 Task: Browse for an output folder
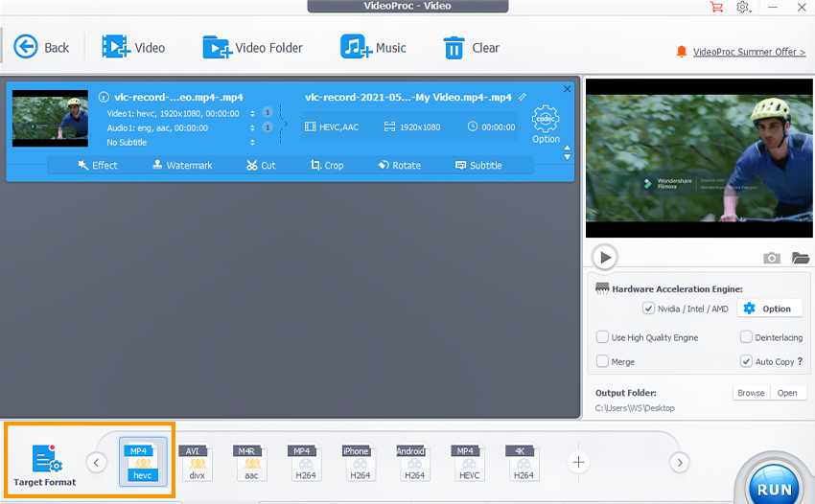click(x=751, y=393)
